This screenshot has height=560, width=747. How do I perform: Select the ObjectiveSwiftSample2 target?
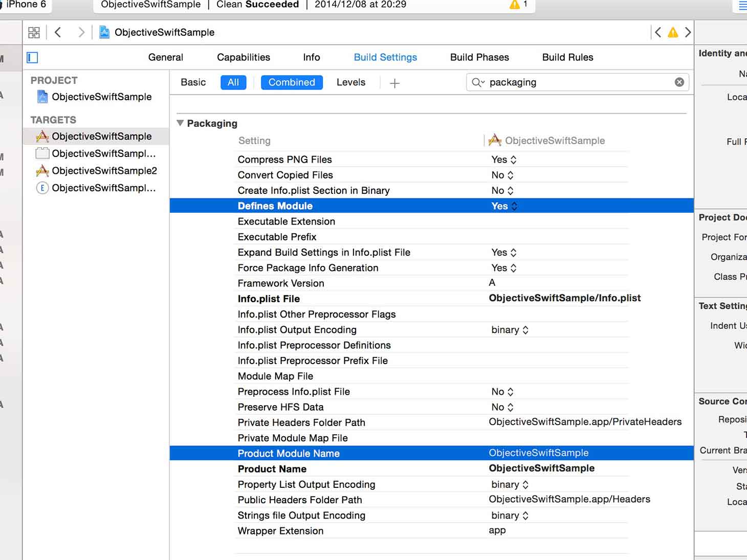click(96, 170)
